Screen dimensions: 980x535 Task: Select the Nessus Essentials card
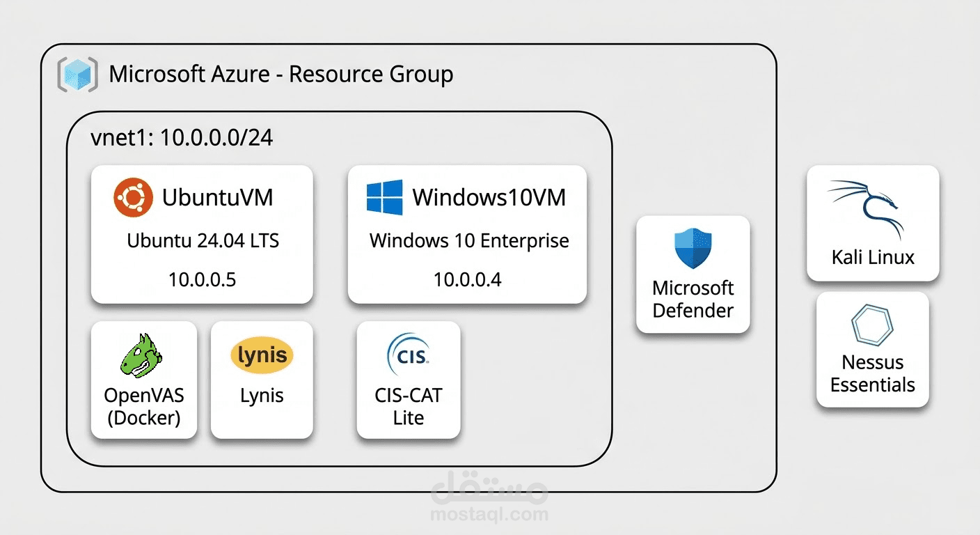click(x=871, y=350)
